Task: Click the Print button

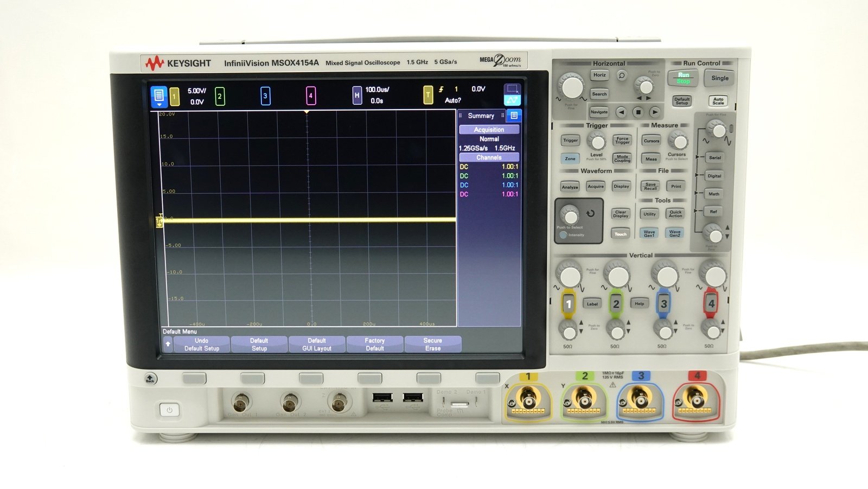Action: [x=676, y=187]
